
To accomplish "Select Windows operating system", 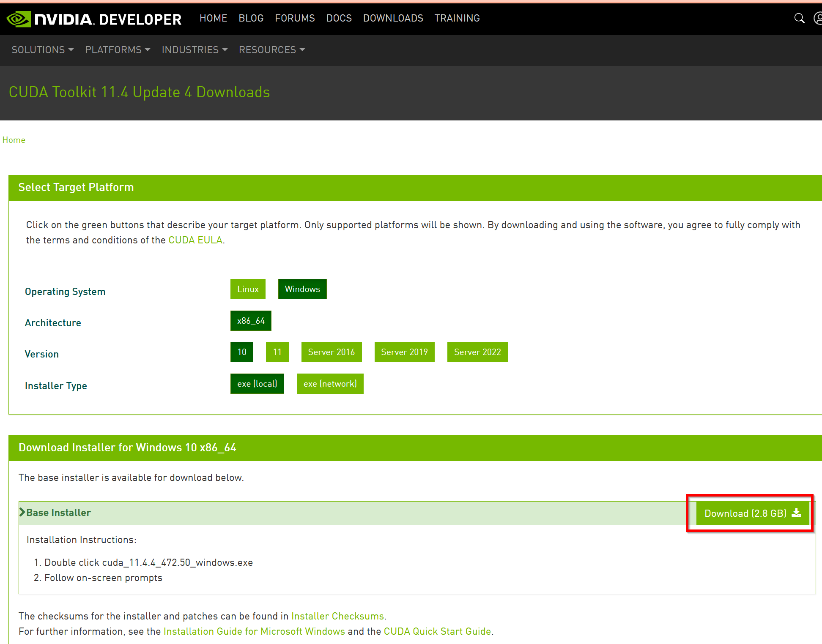I will pos(302,289).
